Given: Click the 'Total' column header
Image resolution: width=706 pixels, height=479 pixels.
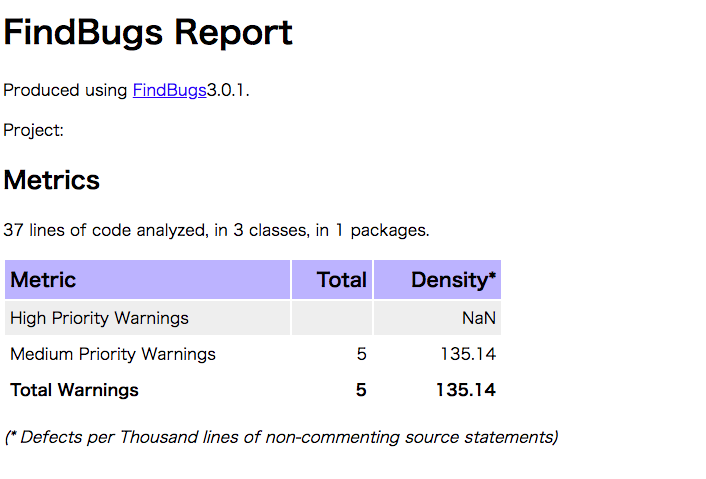Looking at the screenshot, I should coord(332,280).
